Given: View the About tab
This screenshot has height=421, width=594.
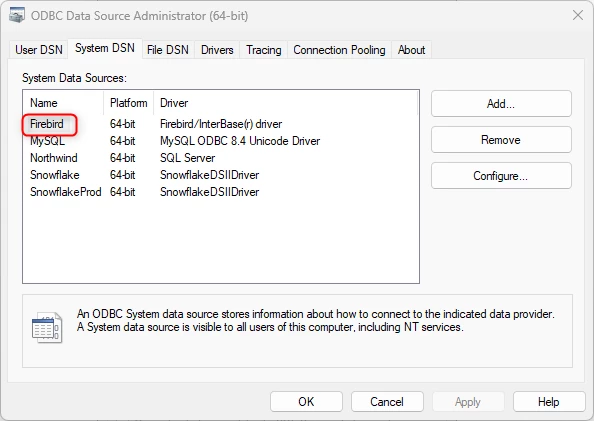Looking at the screenshot, I should click(x=411, y=50).
